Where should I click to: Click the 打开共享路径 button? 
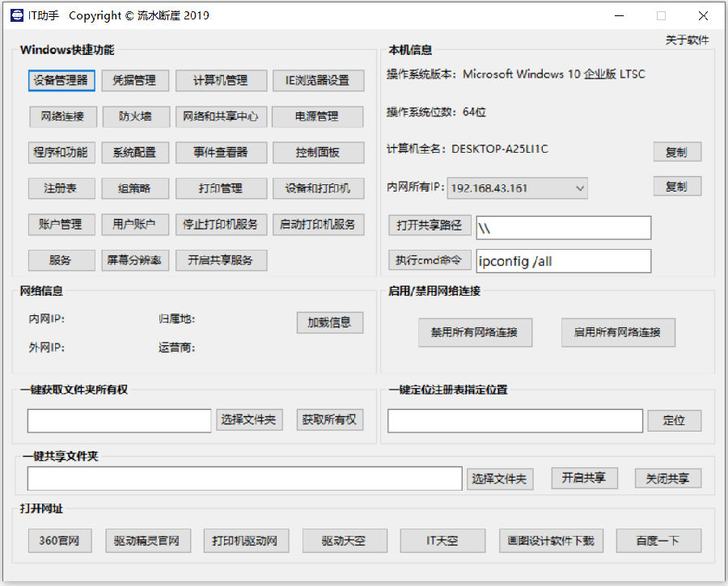pyautogui.click(x=430, y=225)
